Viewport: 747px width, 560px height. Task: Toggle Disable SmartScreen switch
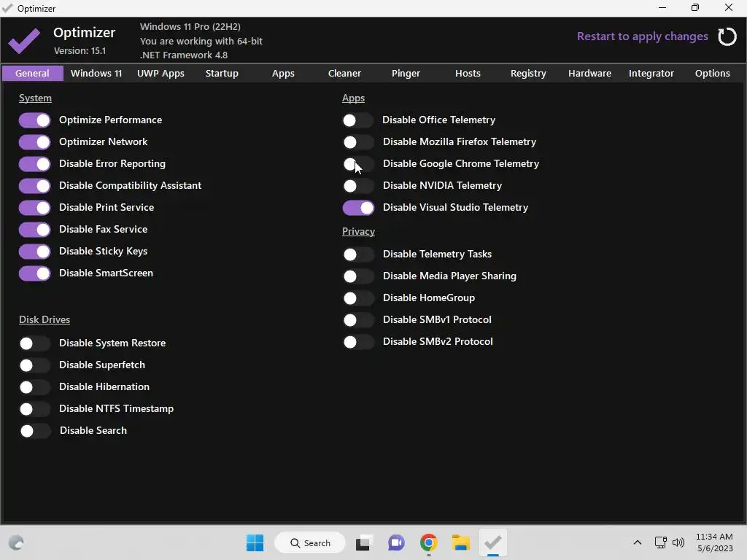pyautogui.click(x=35, y=273)
